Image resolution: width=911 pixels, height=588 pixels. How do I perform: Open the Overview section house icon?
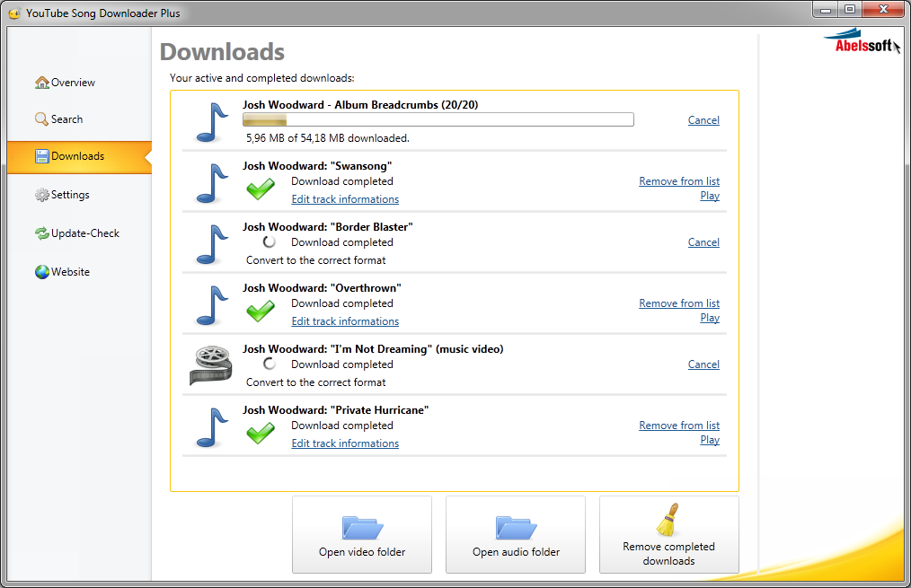coord(42,83)
